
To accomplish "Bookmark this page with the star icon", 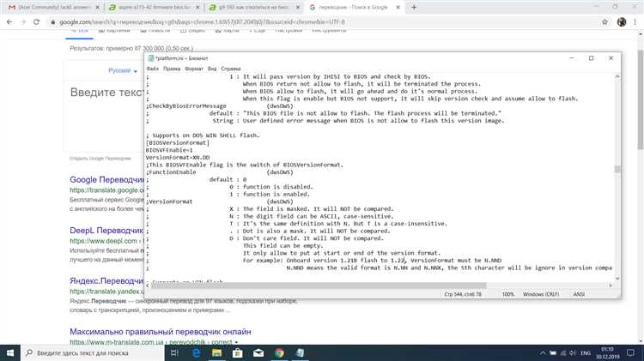I will point(605,22).
